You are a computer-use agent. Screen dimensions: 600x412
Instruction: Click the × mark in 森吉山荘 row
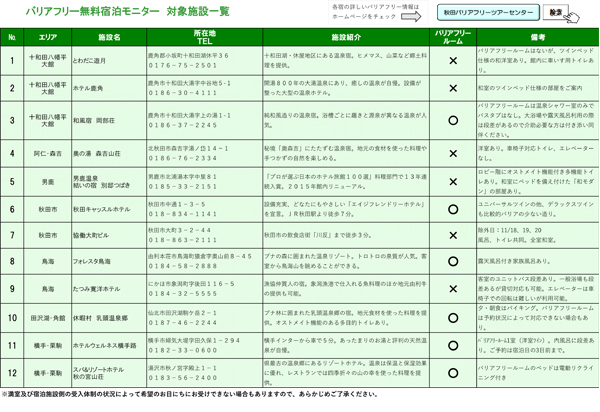point(453,153)
